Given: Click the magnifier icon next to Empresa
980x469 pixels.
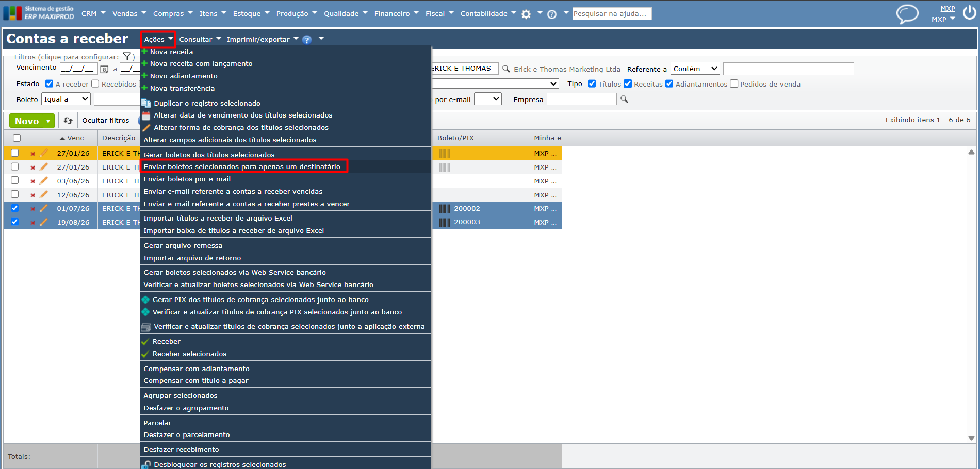Looking at the screenshot, I should (x=624, y=99).
